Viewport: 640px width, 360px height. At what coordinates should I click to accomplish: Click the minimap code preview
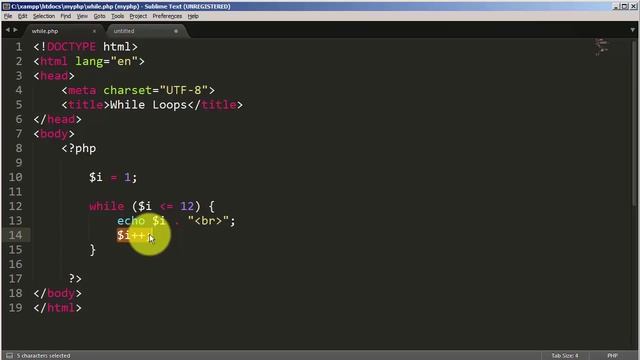pyautogui.click(x=601, y=47)
